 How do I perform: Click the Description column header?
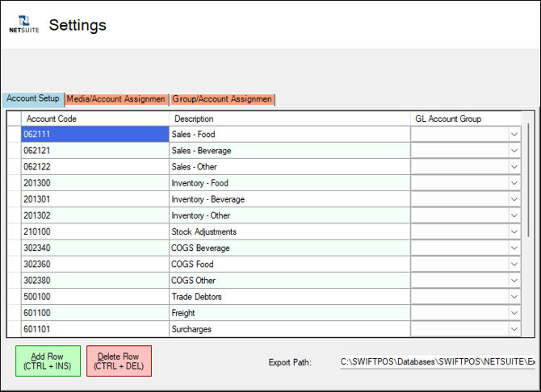(290, 119)
